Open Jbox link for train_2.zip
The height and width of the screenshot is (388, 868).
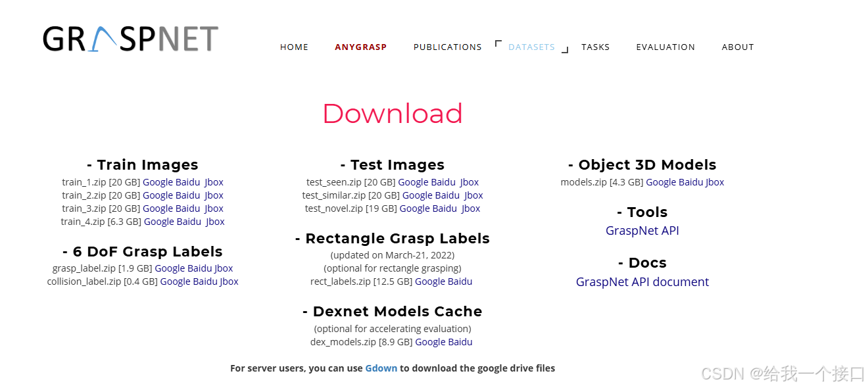click(214, 195)
